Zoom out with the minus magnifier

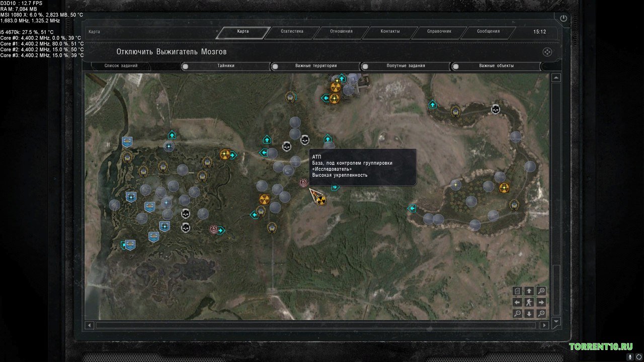point(517,314)
